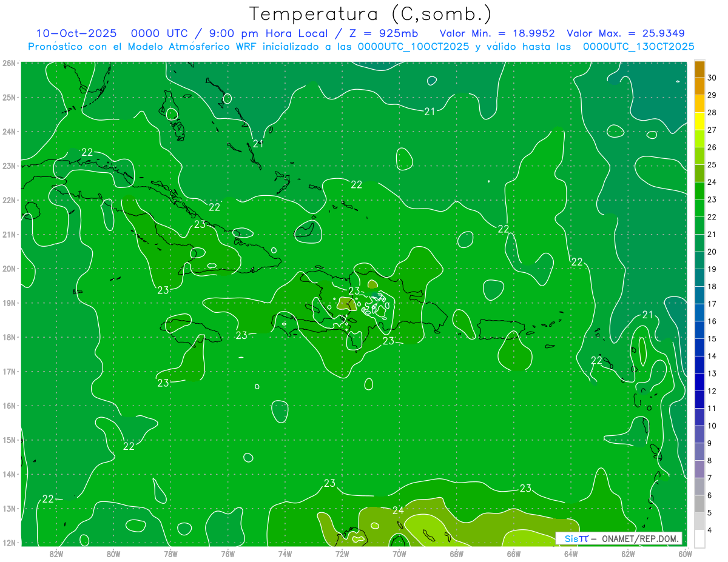The height and width of the screenshot is (562, 728).
Task: Click the color scale value "30"
Action: tap(712, 78)
